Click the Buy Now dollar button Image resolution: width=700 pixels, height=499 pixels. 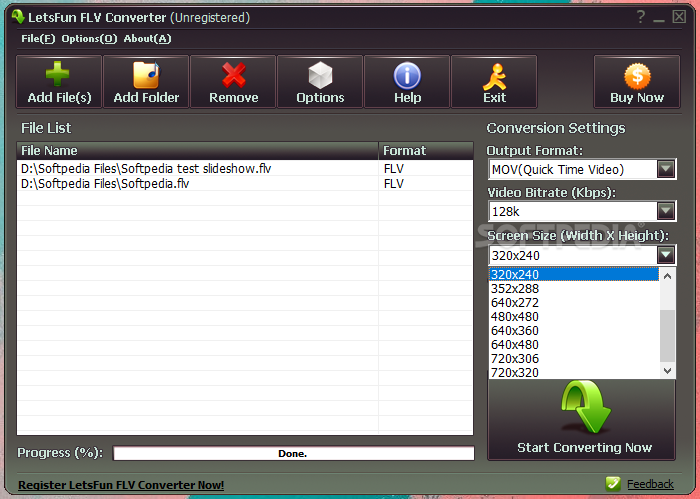[637, 82]
